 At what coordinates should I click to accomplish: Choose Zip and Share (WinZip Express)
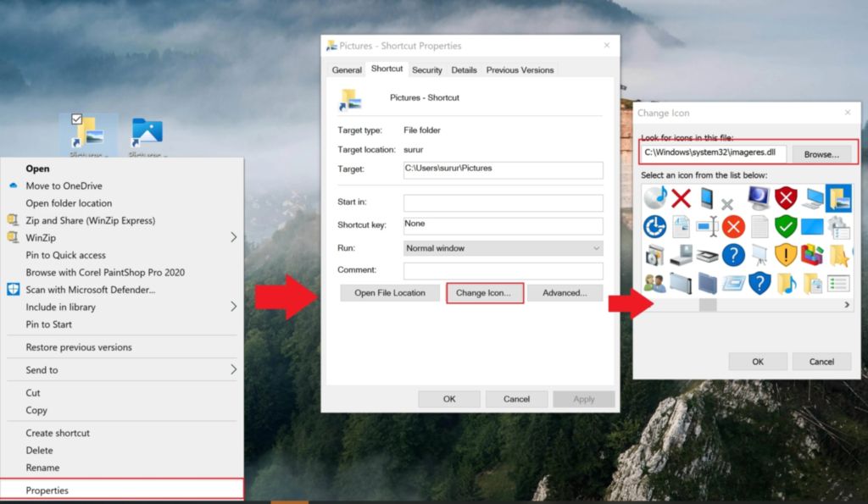[x=90, y=220]
